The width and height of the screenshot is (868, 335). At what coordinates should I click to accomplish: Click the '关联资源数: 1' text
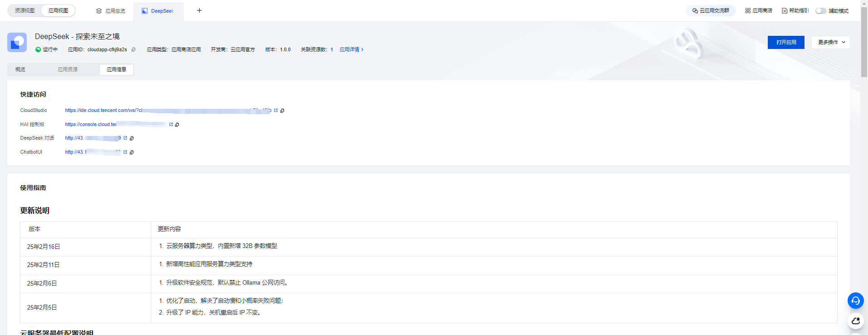317,49
